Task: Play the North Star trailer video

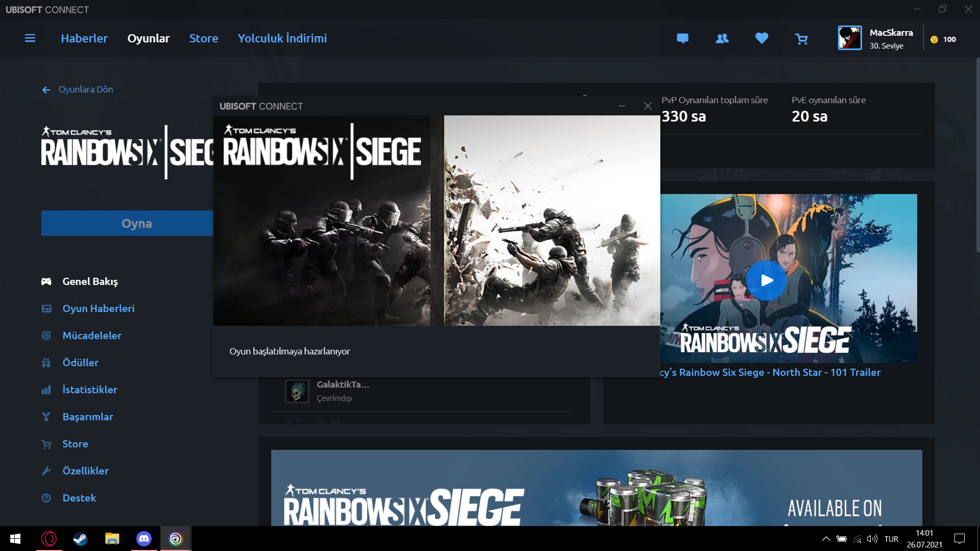Action: [766, 280]
